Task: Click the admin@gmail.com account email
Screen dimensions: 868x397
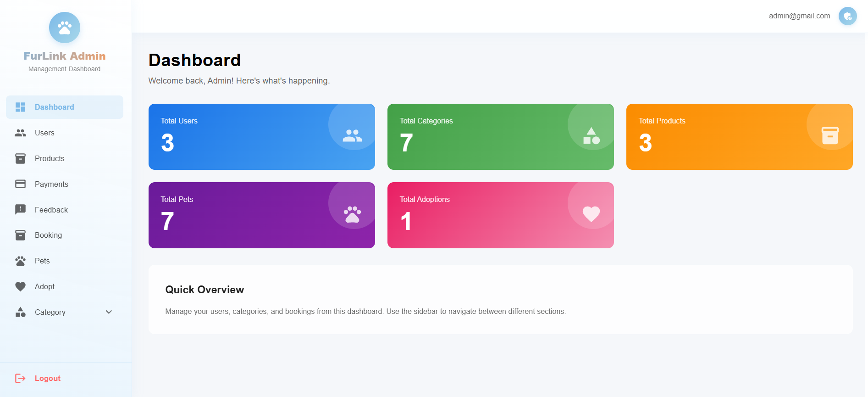Action: (800, 16)
